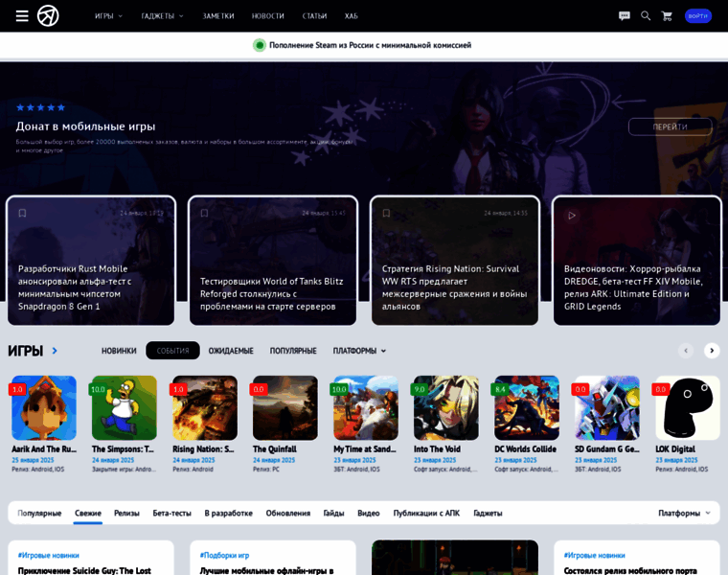The image size is (728, 575).
Task: Open the search magnifier icon
Action: [x=646, y=15]
